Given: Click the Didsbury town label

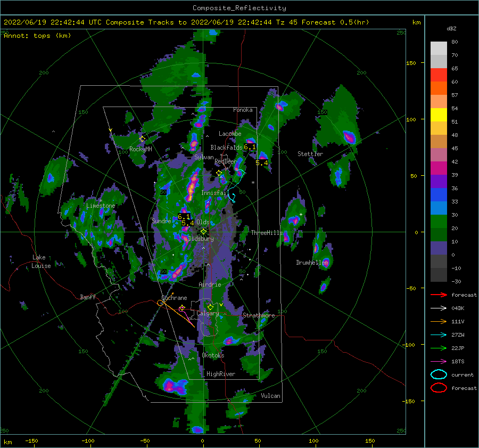Looking at the screenshot, I should tap(201, 239).
